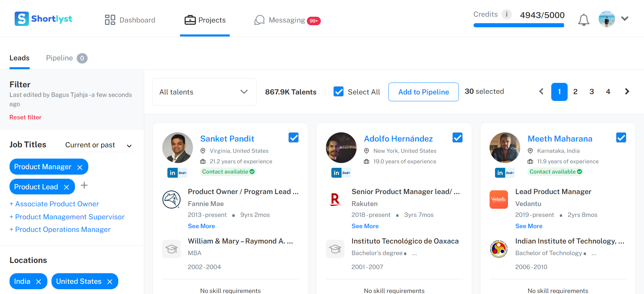Toggle the Select All checkbox
644x294 pixels.
(x=339, y=91)
